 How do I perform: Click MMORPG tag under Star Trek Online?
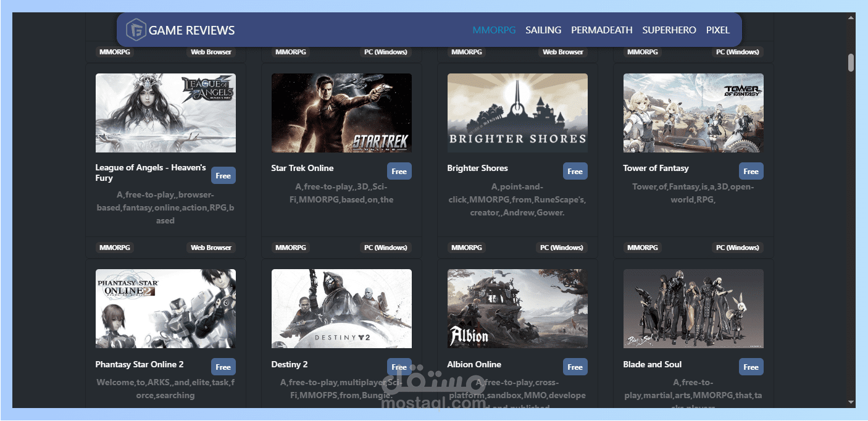coord(291,248)
